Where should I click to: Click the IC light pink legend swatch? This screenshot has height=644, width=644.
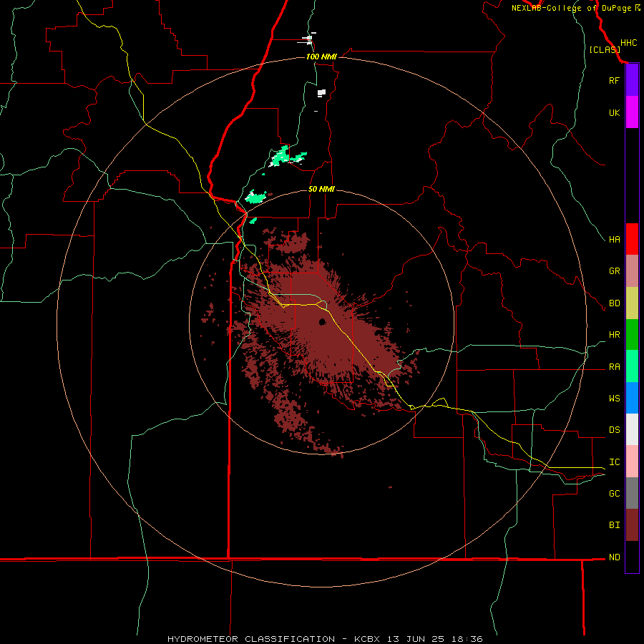tap(632, 462)
